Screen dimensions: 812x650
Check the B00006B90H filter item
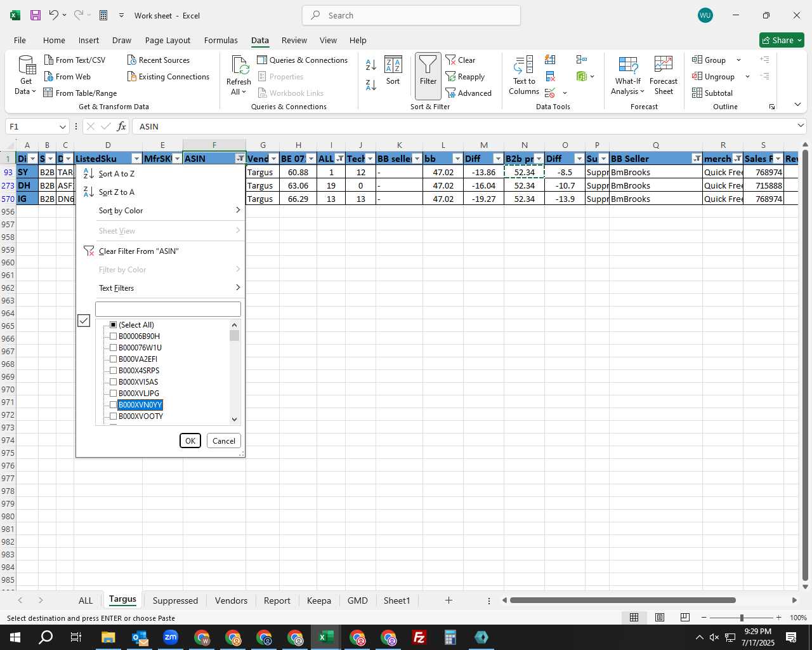(114, 336)
